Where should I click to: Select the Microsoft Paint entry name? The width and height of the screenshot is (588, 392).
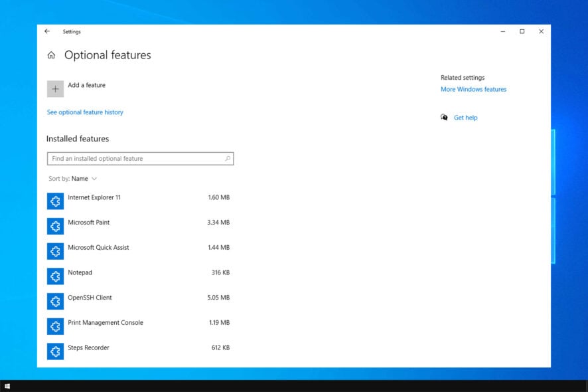88,223
